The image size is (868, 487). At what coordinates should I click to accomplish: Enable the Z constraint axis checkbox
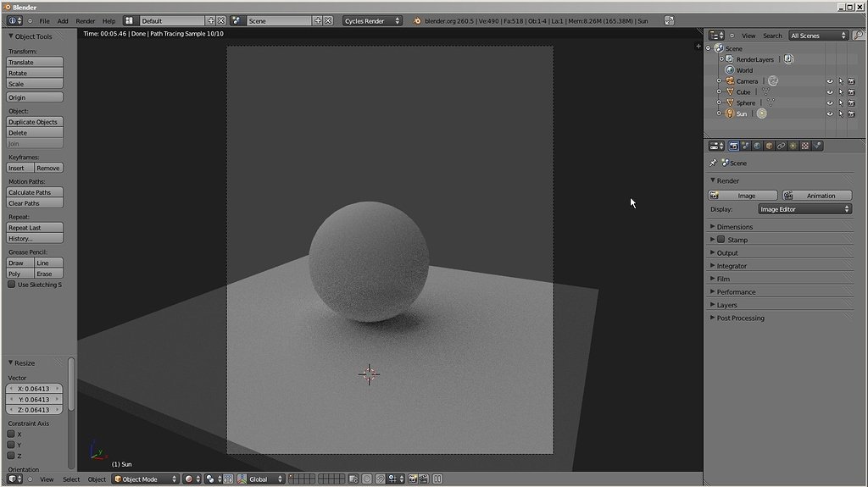tap(10, 456)
